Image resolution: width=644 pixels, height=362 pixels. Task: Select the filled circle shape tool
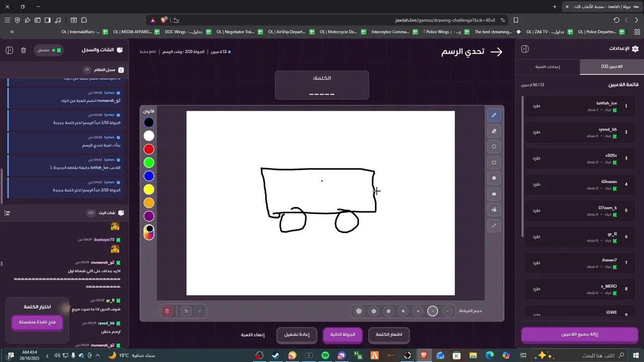pos(494,178)
